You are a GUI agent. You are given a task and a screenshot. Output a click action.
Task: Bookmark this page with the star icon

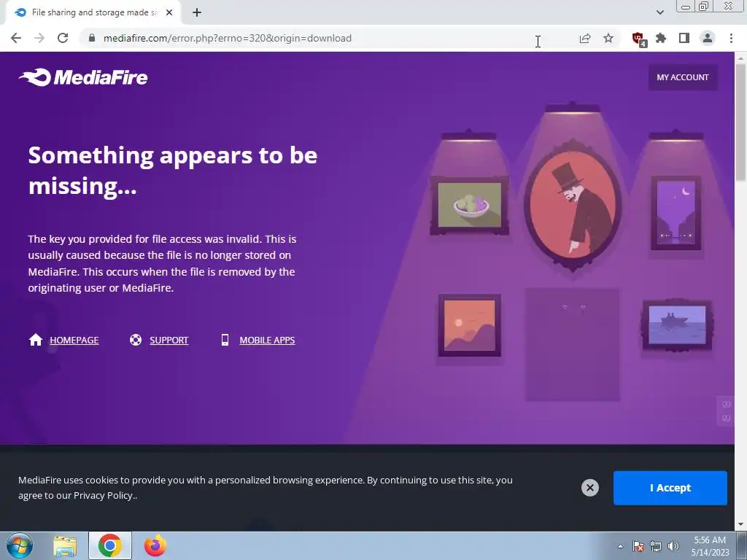608,38
